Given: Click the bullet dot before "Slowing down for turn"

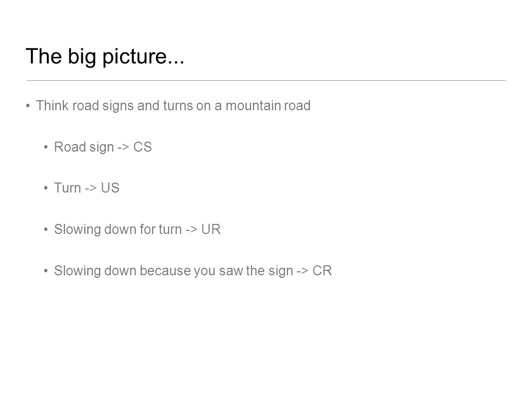Looking at the screenshot, I should pos(46,229).
